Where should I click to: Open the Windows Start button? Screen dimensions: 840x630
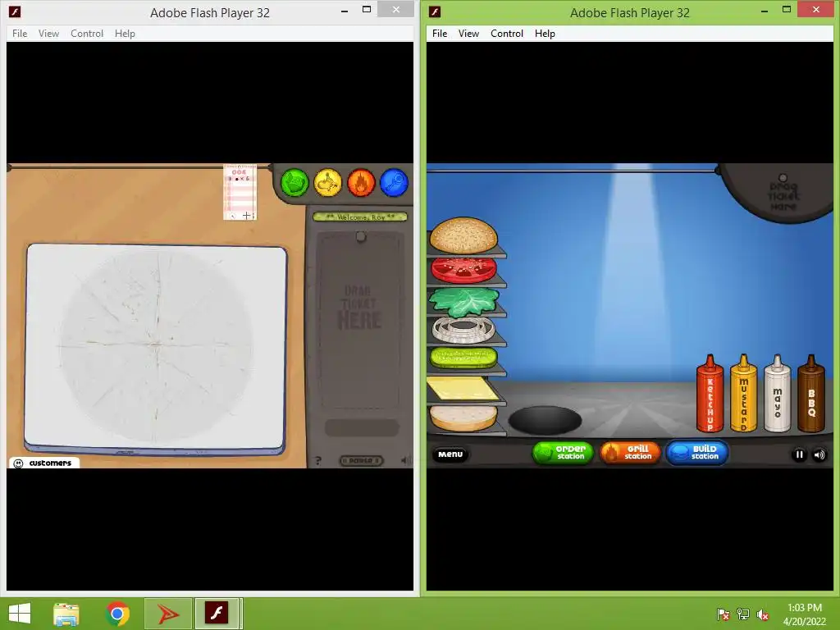(20, 614)
